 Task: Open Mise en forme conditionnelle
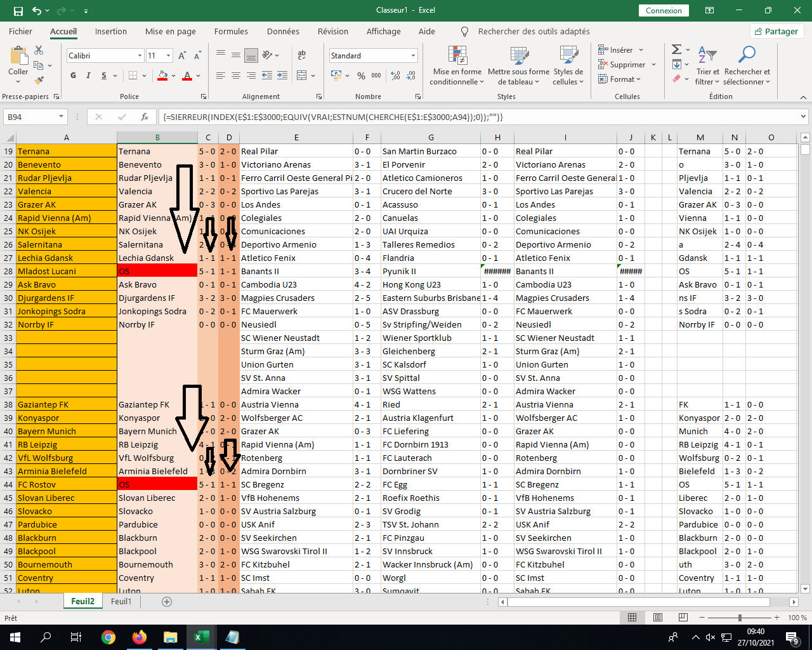tap(457, 65)
